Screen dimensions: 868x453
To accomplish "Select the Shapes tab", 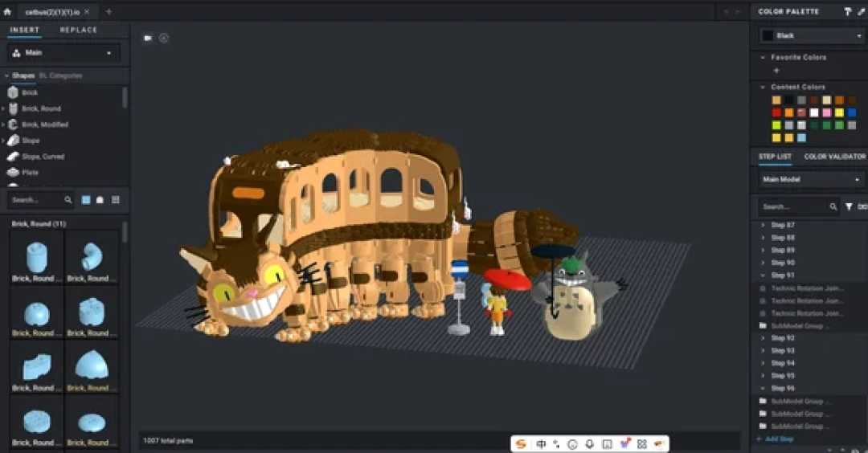I will [23, 75].
